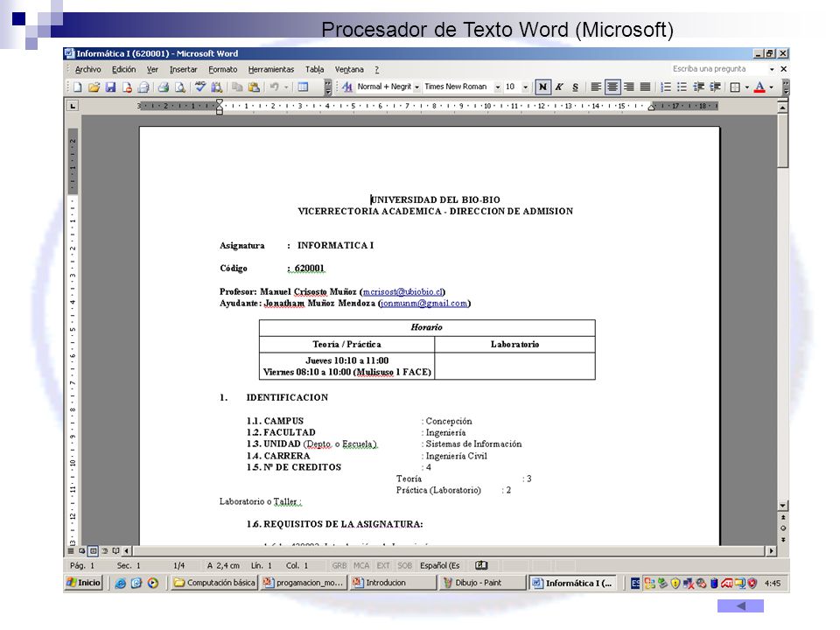
Task: Toggle Italic (K) formatting
Action: (x=559, y=87)
